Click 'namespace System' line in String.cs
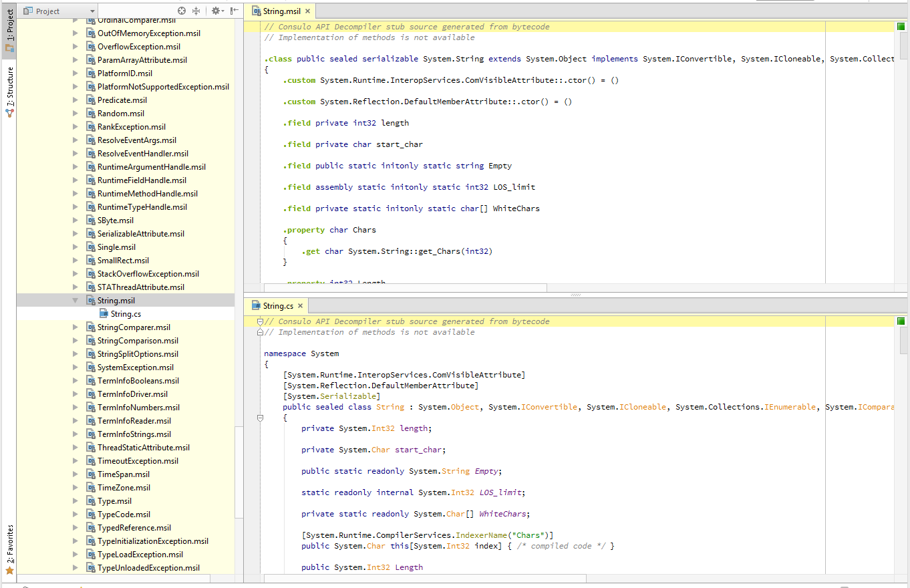The image size is (910, 588). click(x=301, y=353)
